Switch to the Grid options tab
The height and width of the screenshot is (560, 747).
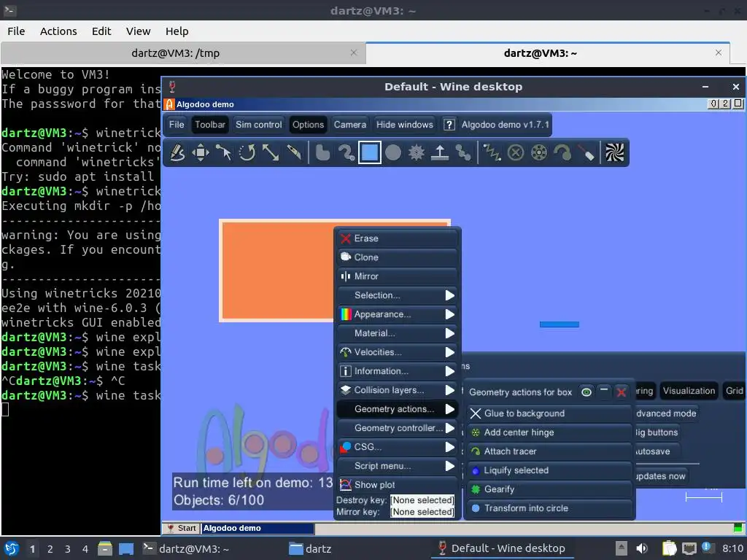coord(734,391)
